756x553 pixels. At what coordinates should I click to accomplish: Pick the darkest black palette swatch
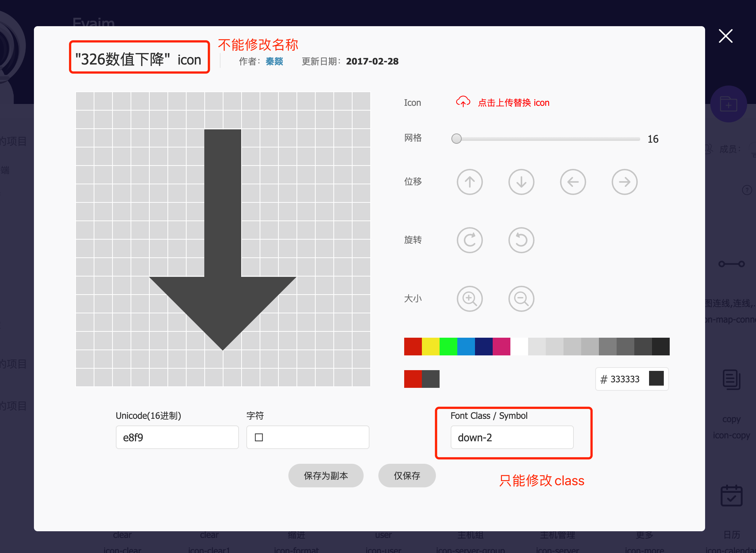(661, 347)
